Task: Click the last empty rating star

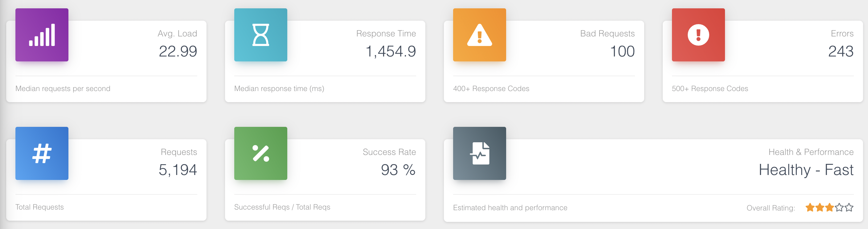Action: tap(849, 207)
